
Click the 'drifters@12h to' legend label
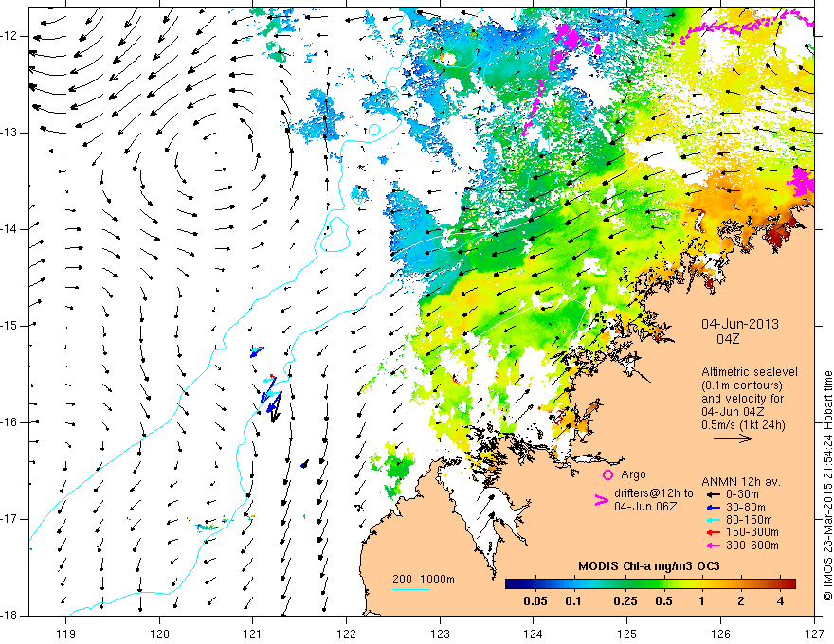(654, 493)
